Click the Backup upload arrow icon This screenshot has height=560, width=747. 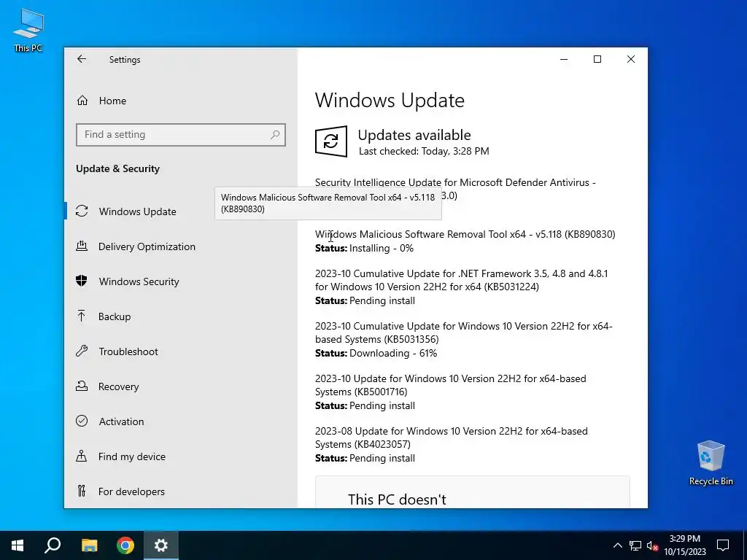(x=82, y=316)
